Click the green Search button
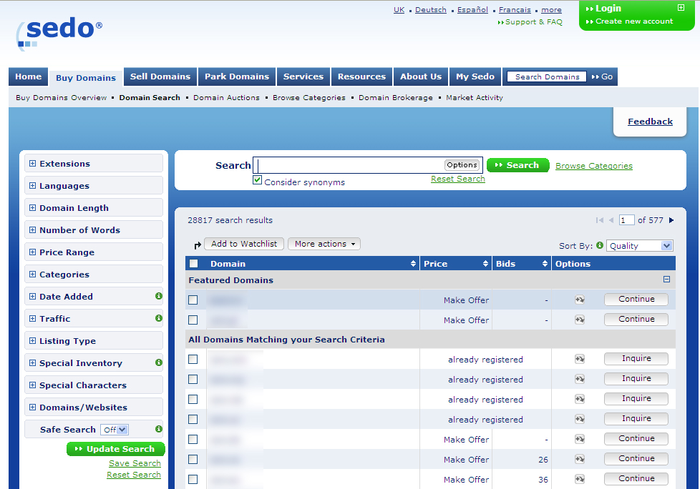The width and height of the screenshot is (700, 489). (518, 165)
